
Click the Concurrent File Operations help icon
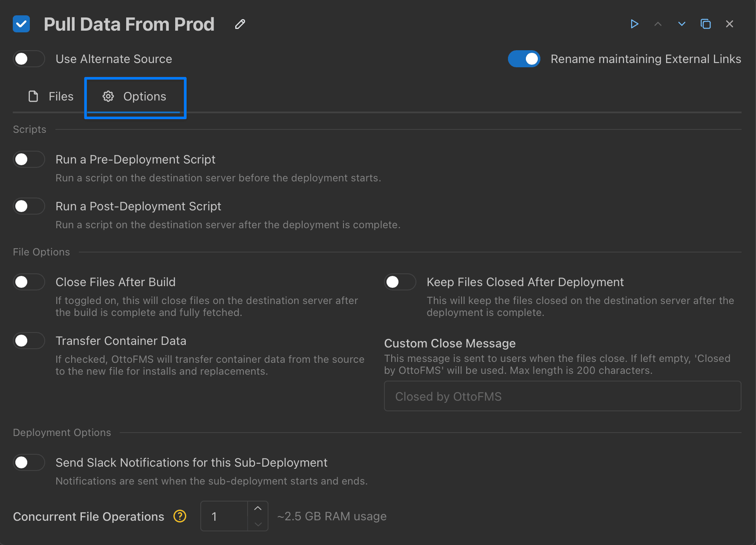point(180,516)
